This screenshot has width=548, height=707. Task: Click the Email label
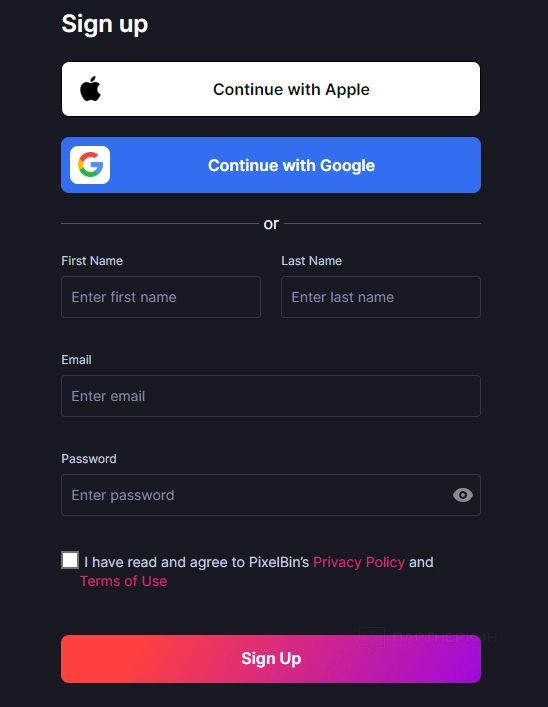[x=76, y=360]
